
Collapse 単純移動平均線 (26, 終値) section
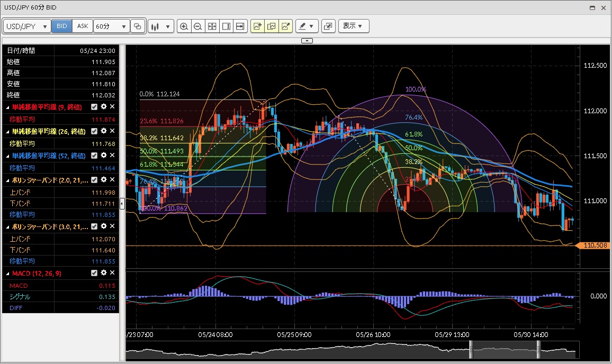click(x=7, y=132)
